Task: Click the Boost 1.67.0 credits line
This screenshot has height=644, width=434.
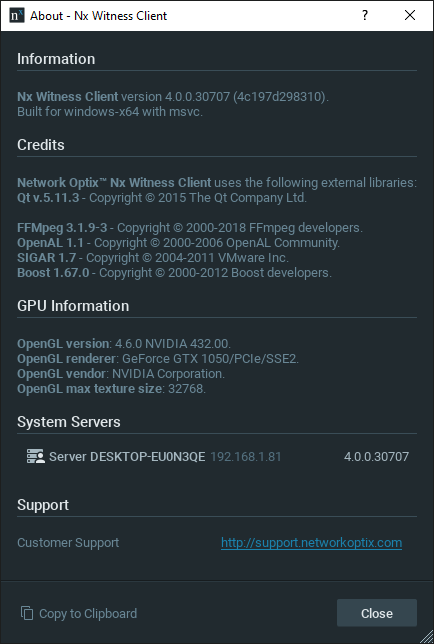Action: pos(174,273)
